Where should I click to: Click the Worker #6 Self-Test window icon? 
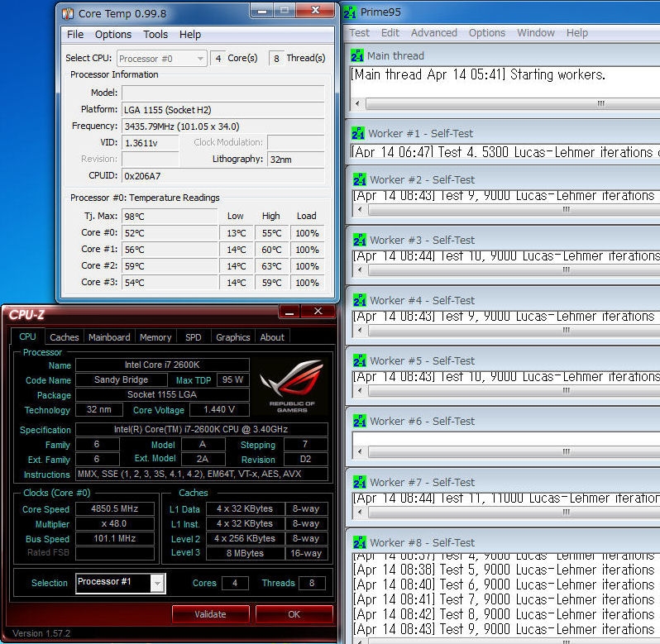[360, 421]
